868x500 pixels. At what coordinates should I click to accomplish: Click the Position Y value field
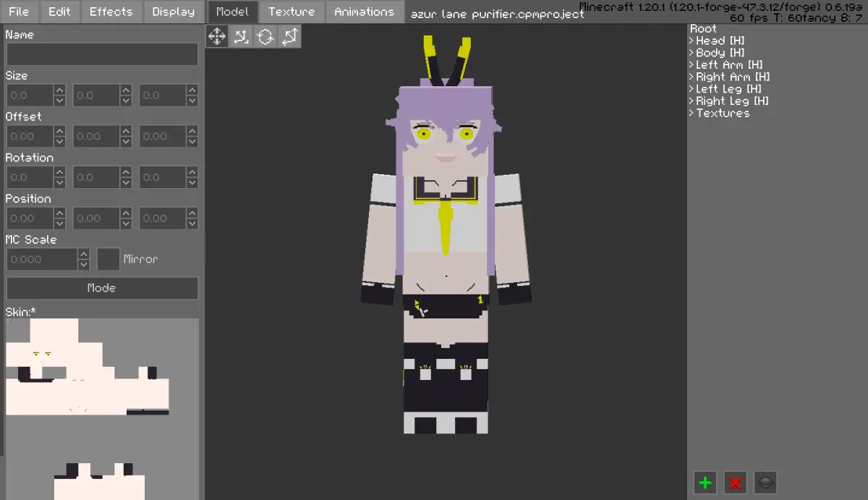pyautogui.click(x=96, y=219)
